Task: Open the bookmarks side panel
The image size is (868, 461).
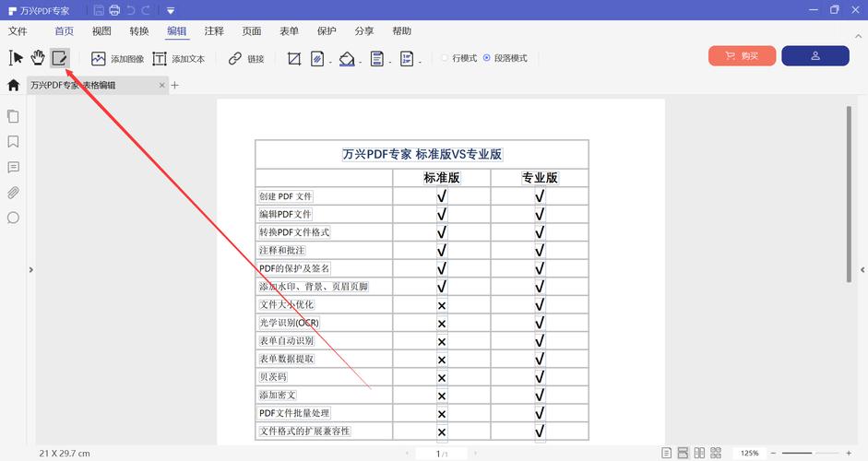Action: click(x=13, y=142)
